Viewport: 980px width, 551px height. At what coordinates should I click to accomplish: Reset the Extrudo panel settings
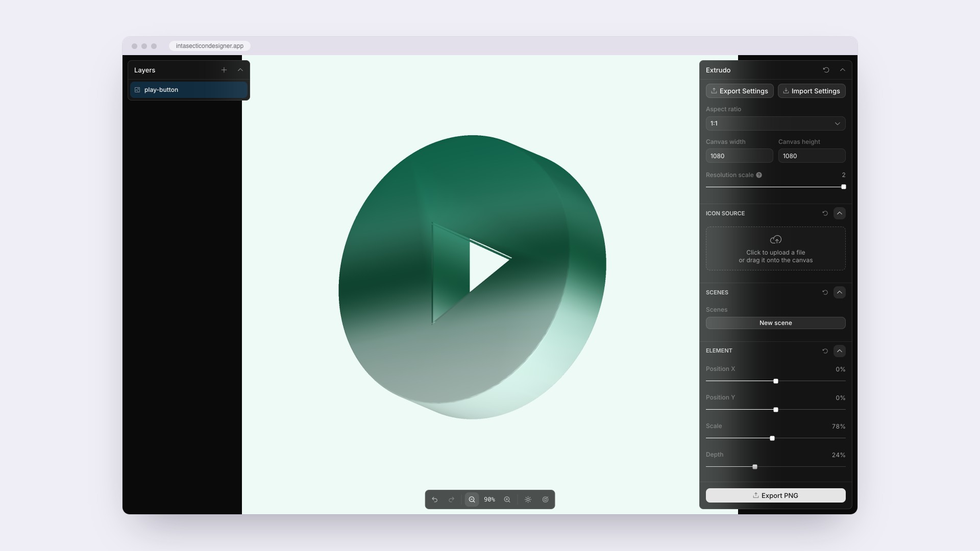pos(826,70)
